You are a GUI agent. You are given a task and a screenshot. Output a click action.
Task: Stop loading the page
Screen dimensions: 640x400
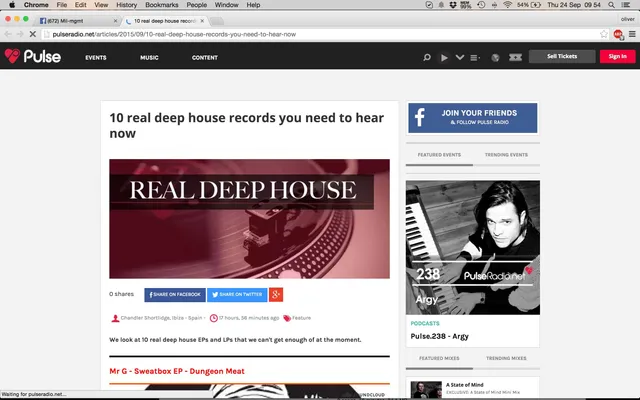click(33, 34)
